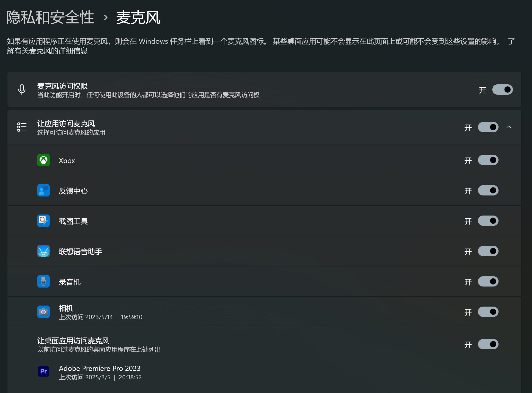The image size is (532, 393).
Task: Click the Feedback Hub (反馈中心) icon
Action: [x=43, y=191]
